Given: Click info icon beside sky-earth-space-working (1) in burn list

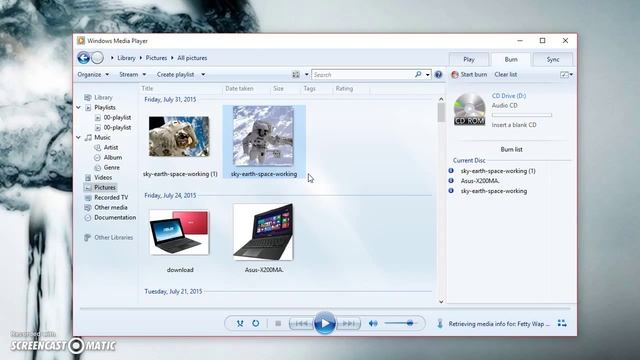Looking at the screenshot, I should 451,171.
